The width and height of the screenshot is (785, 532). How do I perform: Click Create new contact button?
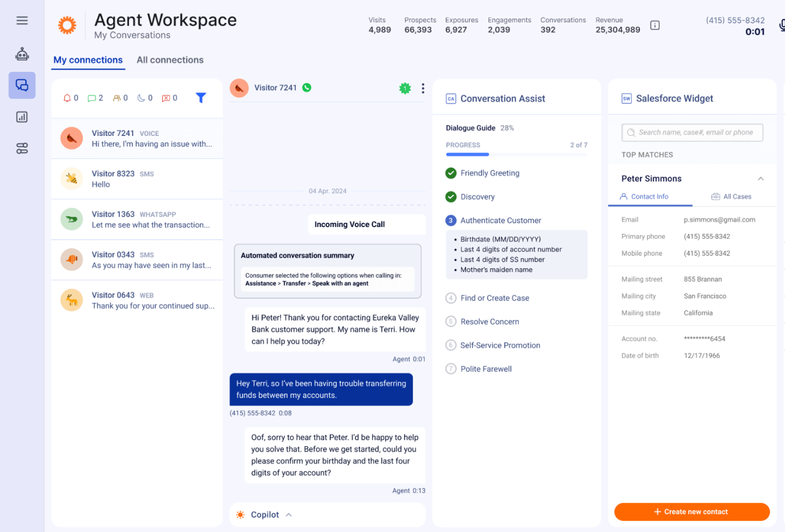692,512
